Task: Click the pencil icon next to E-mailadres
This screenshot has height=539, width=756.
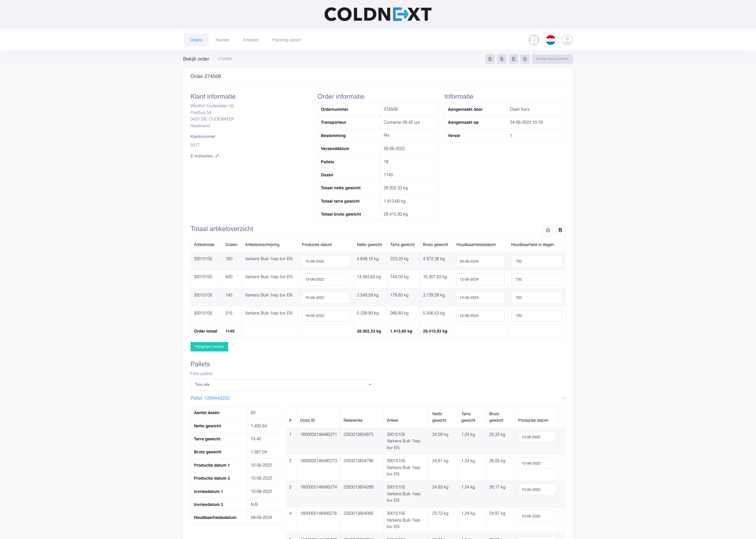Action: 217,156
